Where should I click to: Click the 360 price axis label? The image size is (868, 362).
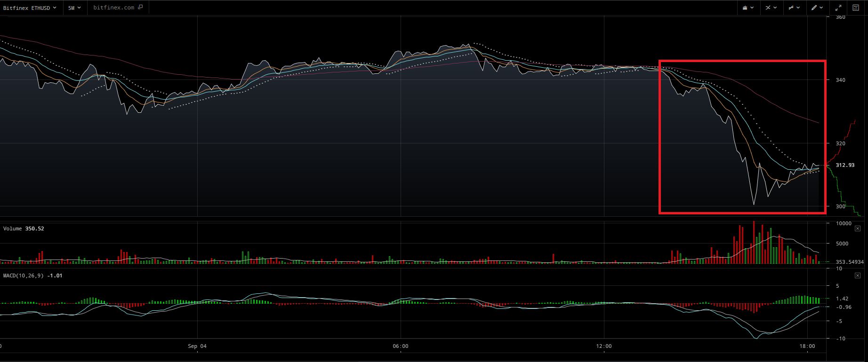(840, 17)
